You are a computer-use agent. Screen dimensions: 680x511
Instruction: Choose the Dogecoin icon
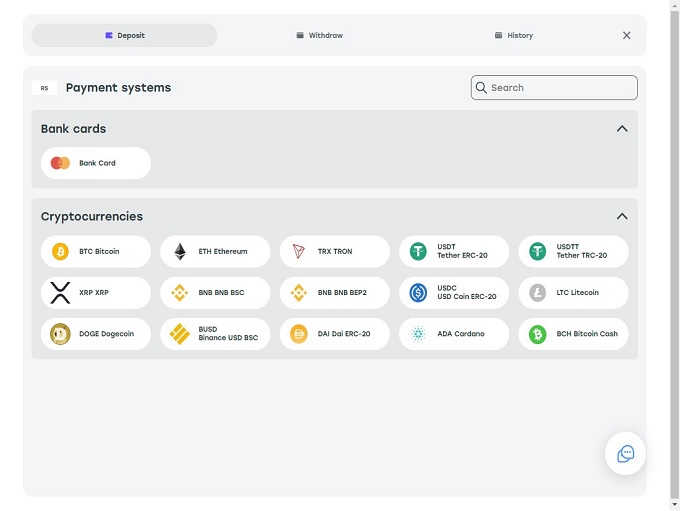(x=60, y=334)
